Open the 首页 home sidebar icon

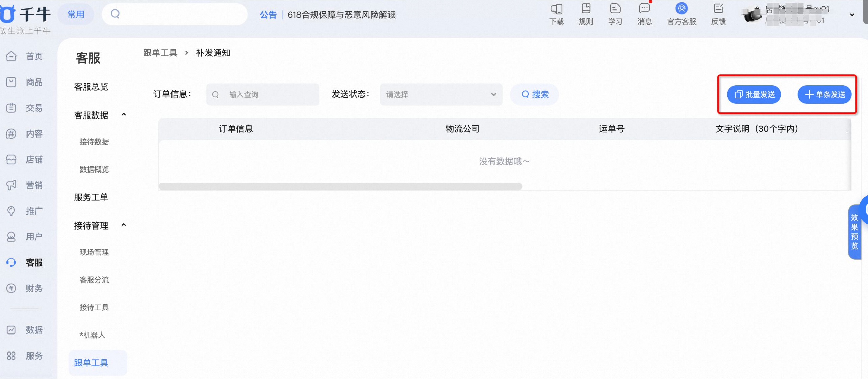tap(11, 56)
